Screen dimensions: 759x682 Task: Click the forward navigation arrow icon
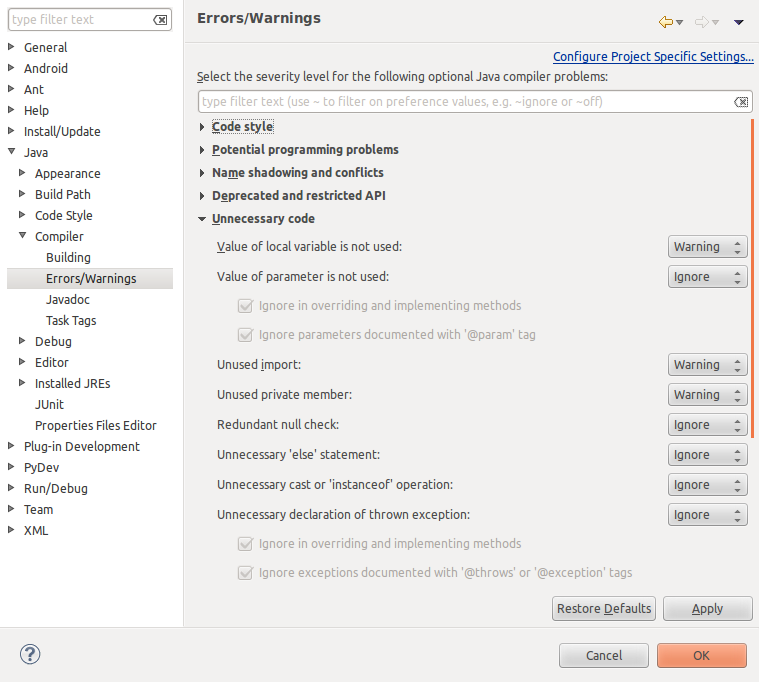[701, 22]
